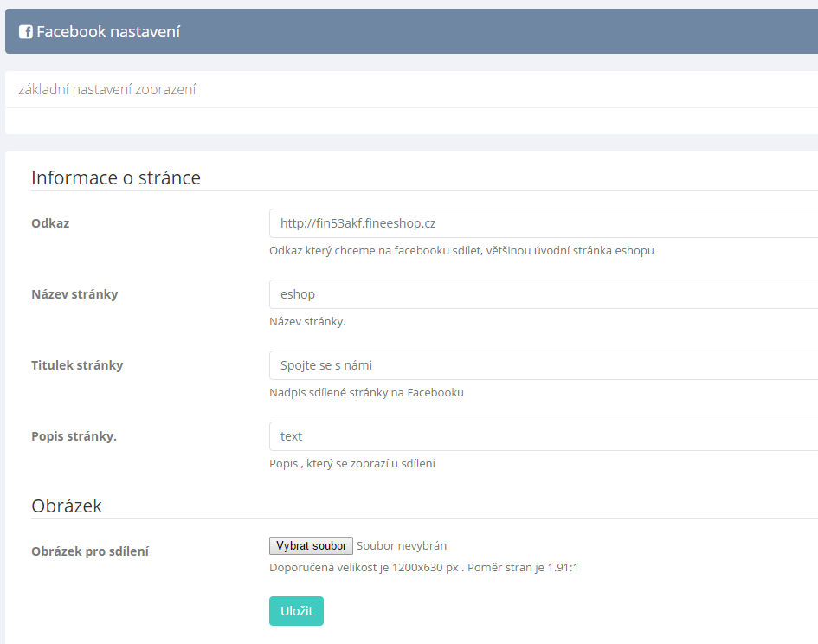This screenshot has width=818, height=644.
Task: Click the 'Facebook nastavení' header title
Action: point(108,32)
